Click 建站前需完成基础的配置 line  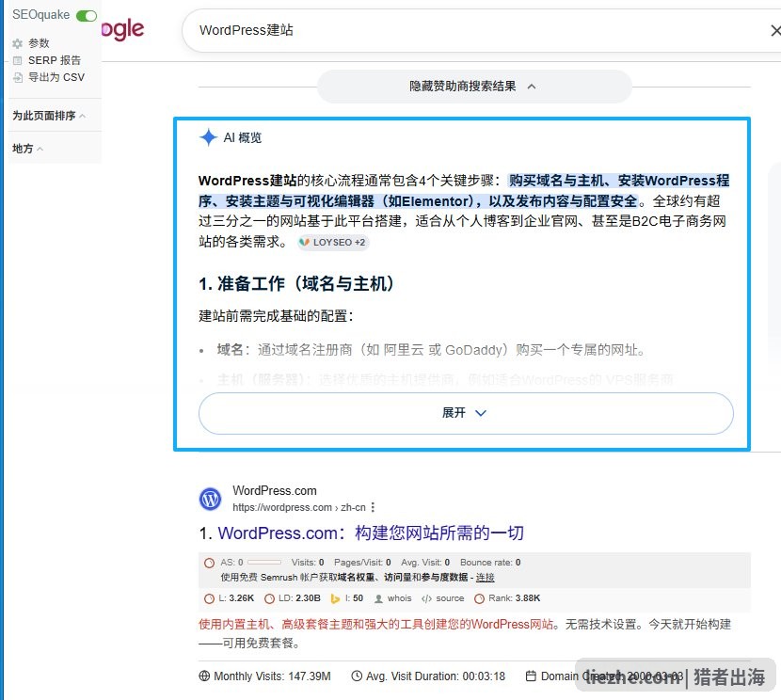click(276, 316)
